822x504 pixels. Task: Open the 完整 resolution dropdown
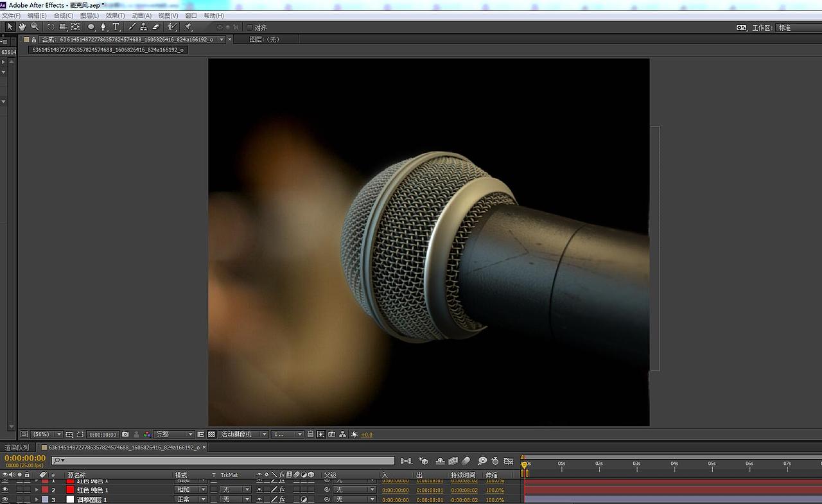coord(173,435)
